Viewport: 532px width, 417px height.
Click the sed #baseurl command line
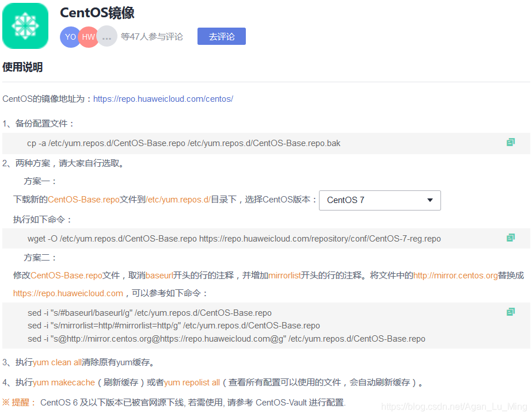coord(150,312)
